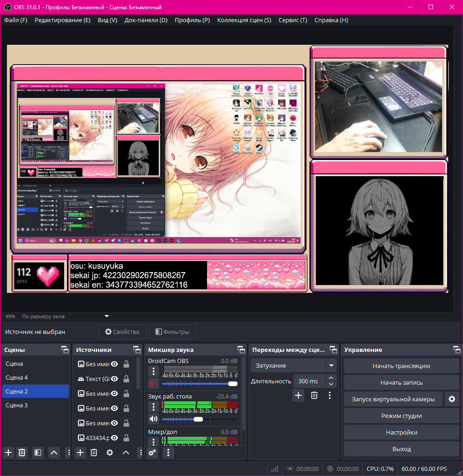Delete selected scene using trash icon in Сцены panel

[22, 452]
